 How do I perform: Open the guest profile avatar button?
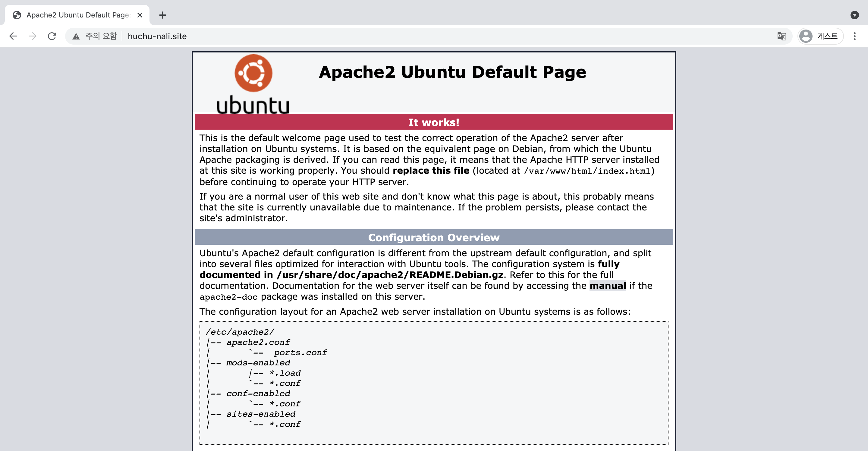coord(820,36)
